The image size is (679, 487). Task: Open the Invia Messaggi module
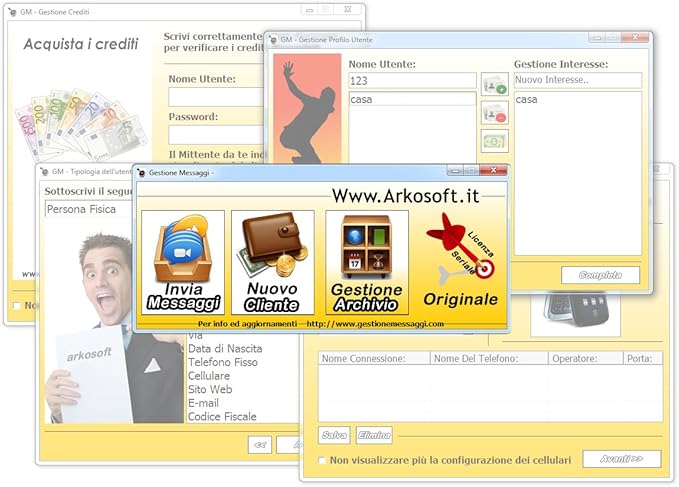point(183,262)
